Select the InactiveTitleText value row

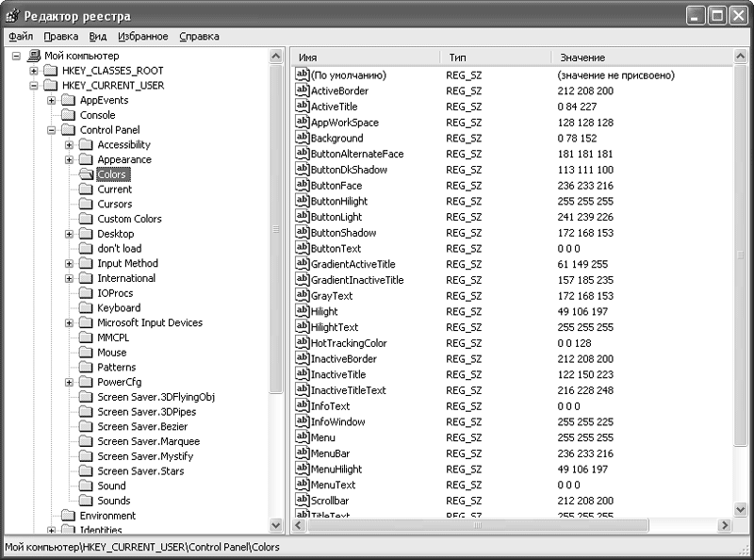click(x=348, y=390)
